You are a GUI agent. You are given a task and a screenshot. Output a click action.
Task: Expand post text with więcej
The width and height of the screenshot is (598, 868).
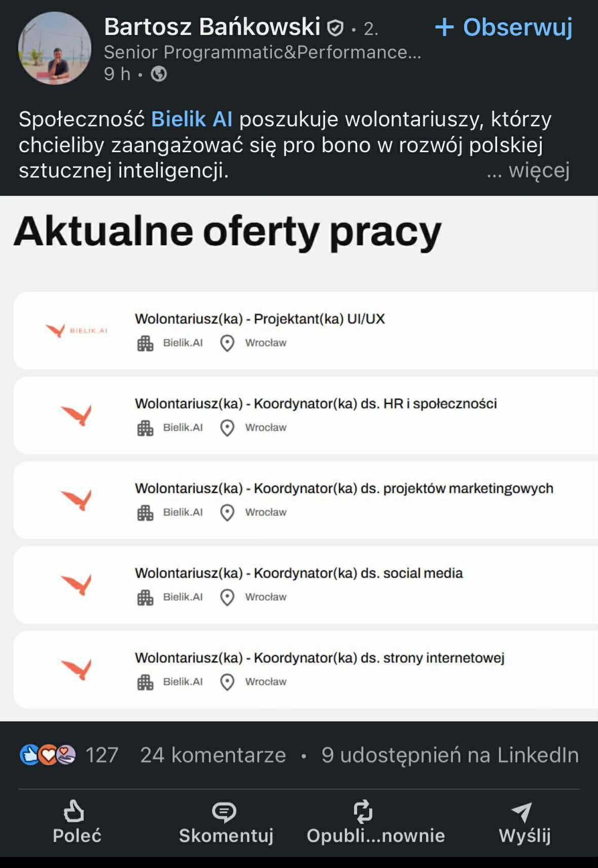click(x=539, y=170)
